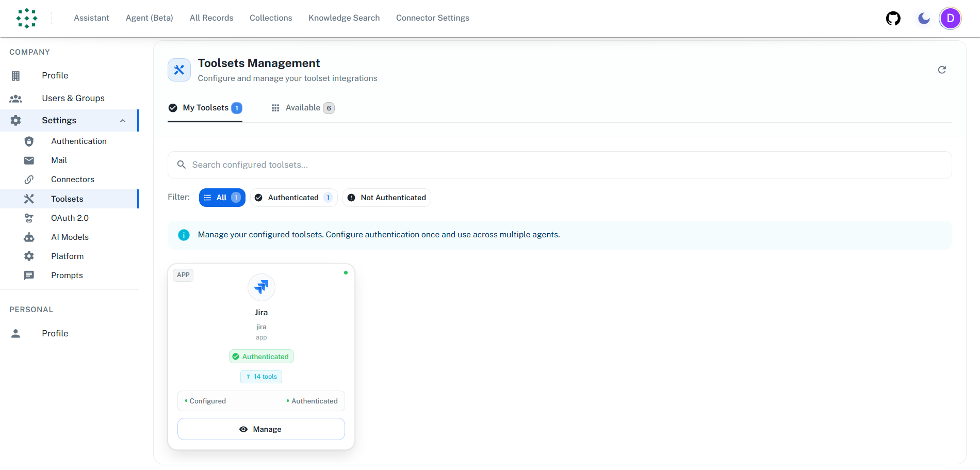
Task: Open the profile avatar menu
Action: [x=950, y=18]
